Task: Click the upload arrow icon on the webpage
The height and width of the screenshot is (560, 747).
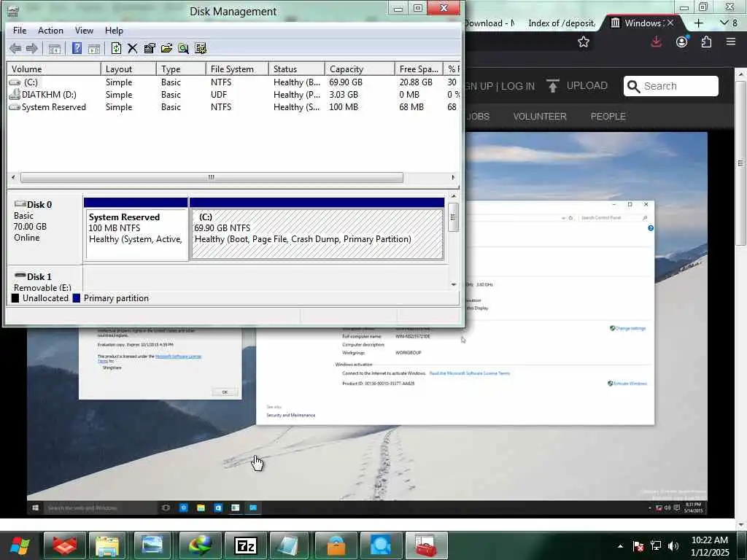Action: point(553,86)
